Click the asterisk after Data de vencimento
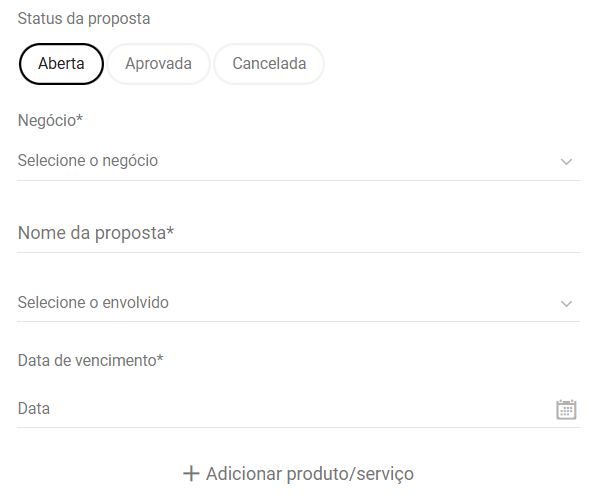607x499 pixels. [160, 358]
